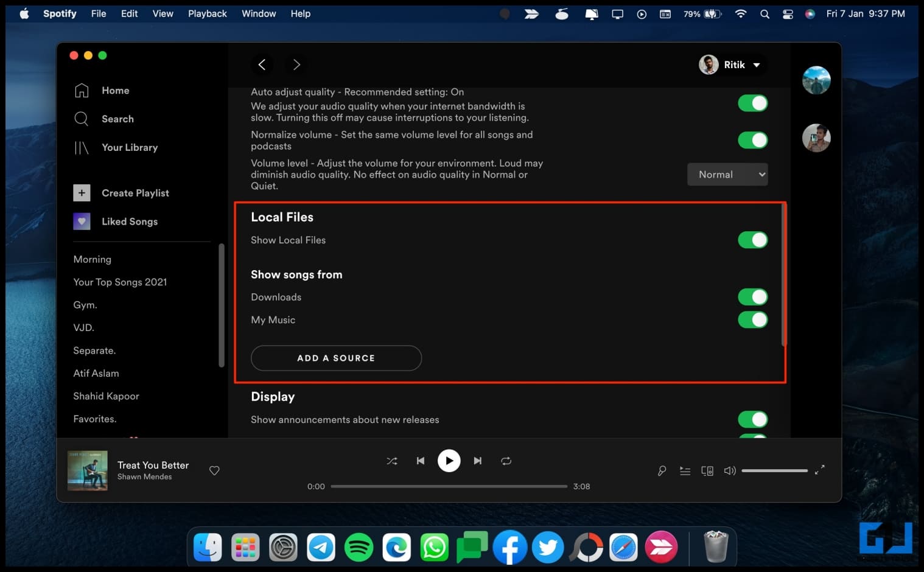924x572 pixels.
Task: Go back using the left navigation arrow
Action: click(262, 65)
